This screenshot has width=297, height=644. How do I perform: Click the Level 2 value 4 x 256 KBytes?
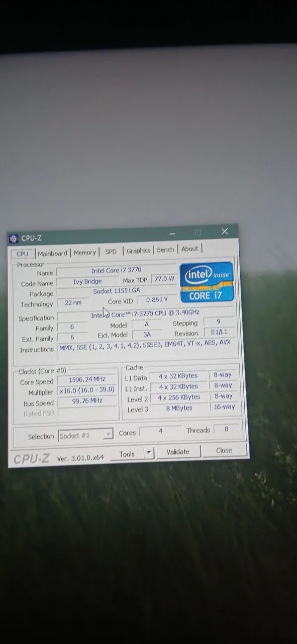tap(178, 397)
